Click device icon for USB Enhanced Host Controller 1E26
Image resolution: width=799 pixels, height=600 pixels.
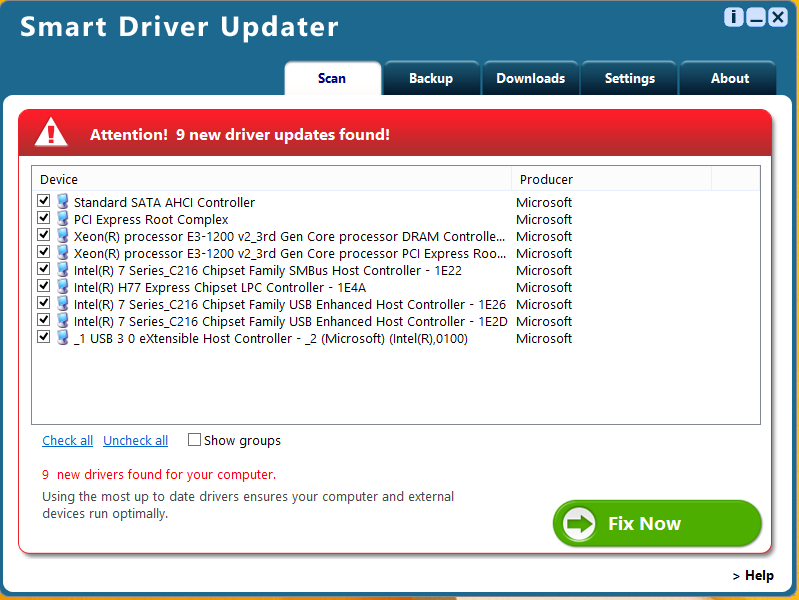(x=63, y=303)
